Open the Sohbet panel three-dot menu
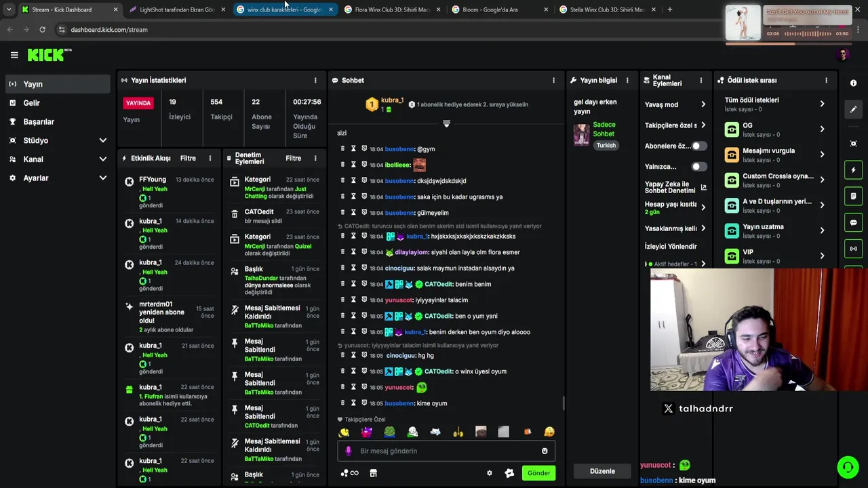Image resolution: width=868 pixels, height=488 pixels. point(554,80)
